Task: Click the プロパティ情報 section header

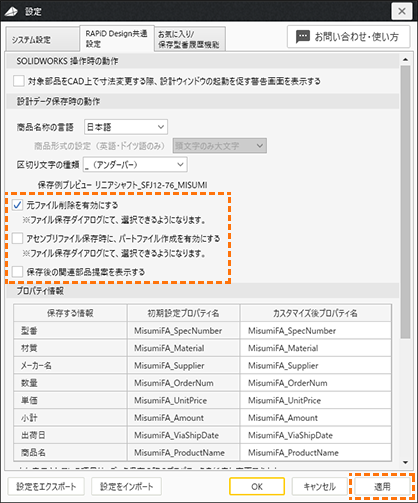Action: point(202,291)
